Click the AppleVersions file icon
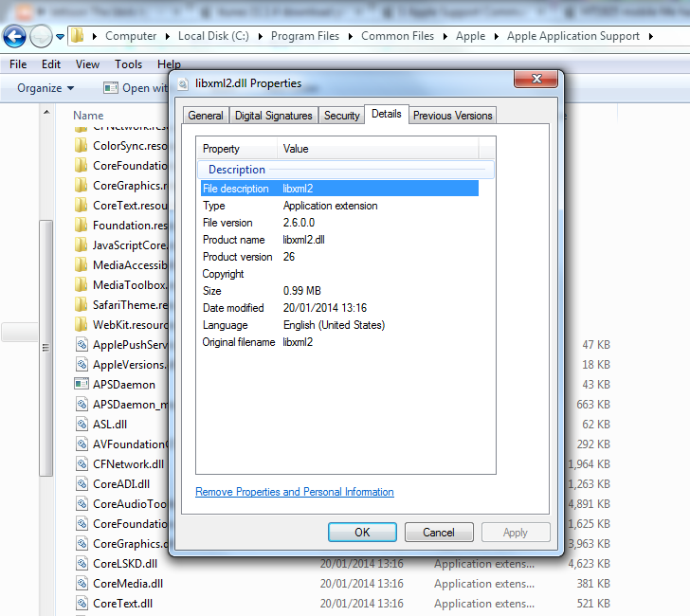 [82, 365]
